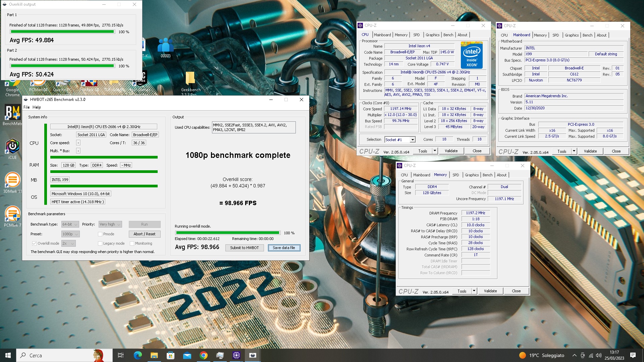Open the Meet Now tray icon
The height and width of the screenshot is (362, 644).
pyautogui.click(x=583, y=355)
